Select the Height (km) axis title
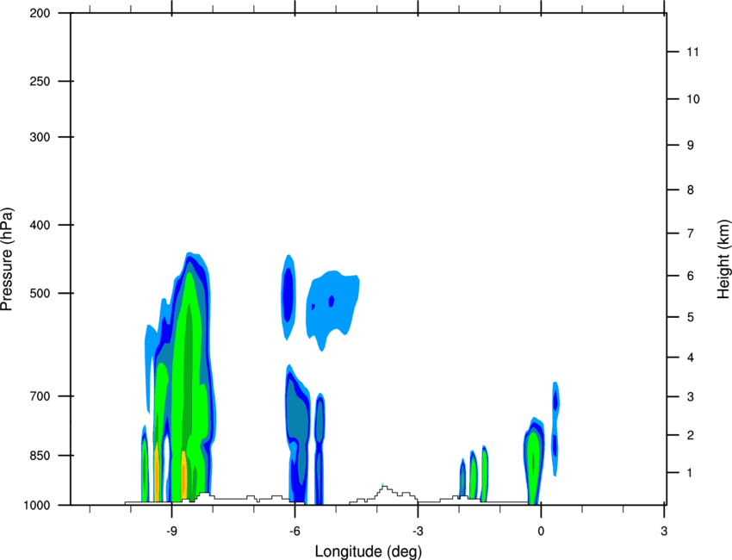The width and height of the screenshot is (732, 560). [x=723, y=259]
